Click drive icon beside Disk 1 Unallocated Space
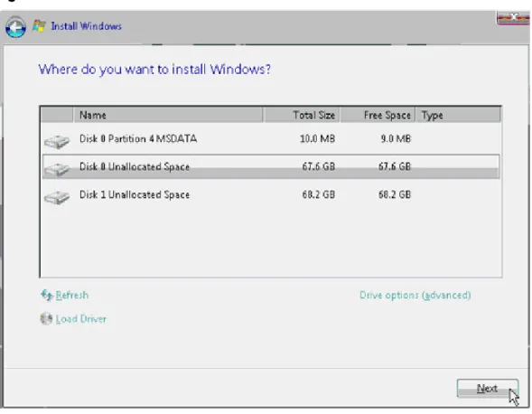532x414 pixels. [57, 197]
